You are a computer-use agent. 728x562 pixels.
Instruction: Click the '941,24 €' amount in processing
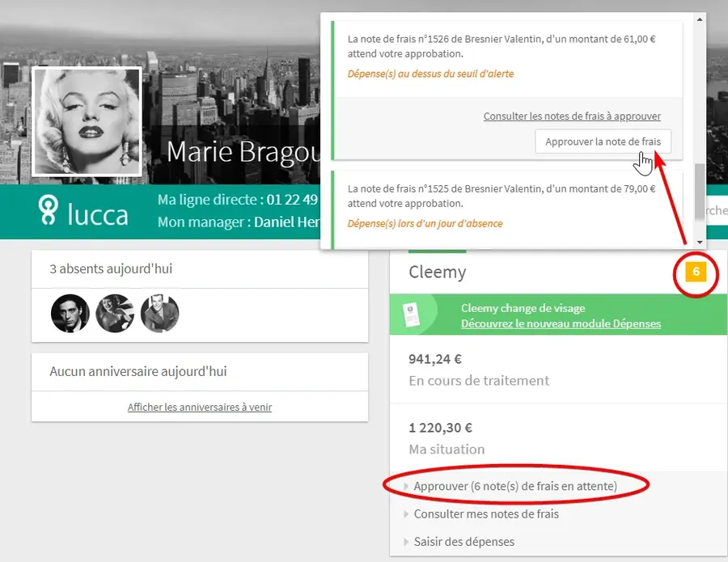click(x=435, y=359)
